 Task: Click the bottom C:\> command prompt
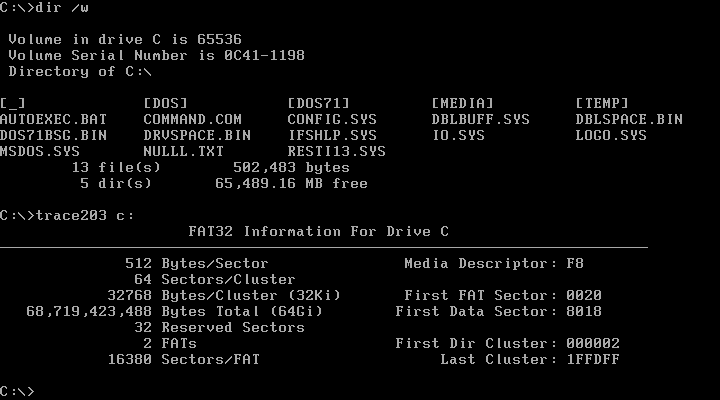coord(18,391)
